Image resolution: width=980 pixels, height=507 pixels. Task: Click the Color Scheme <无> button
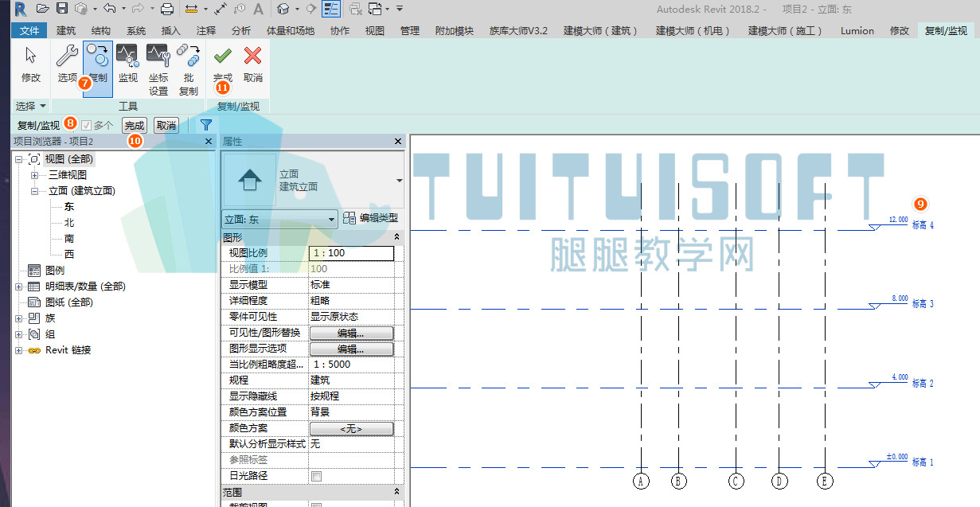pyautogui.click(x=351, y=428)
